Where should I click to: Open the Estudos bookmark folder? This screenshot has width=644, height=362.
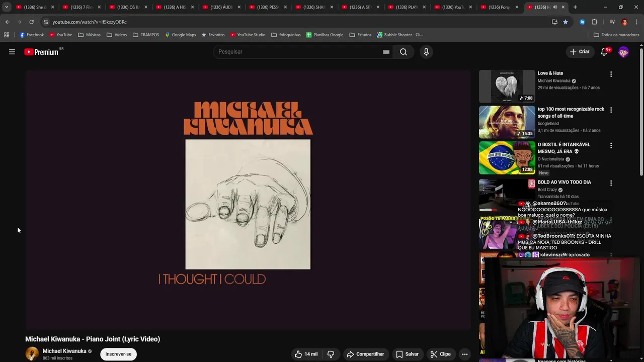click(x=360, y=35)
